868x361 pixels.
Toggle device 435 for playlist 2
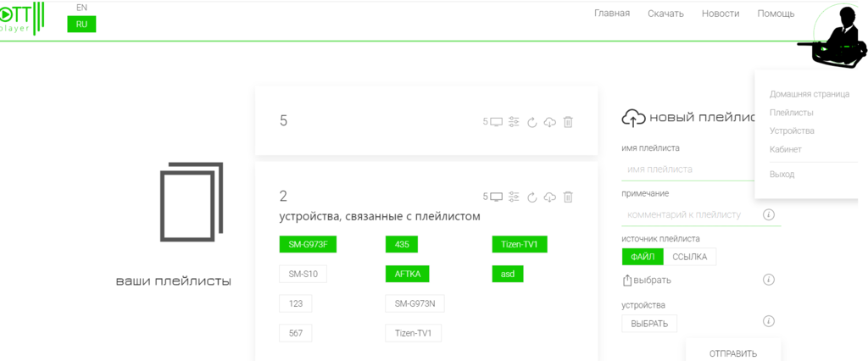coord(402,244)
